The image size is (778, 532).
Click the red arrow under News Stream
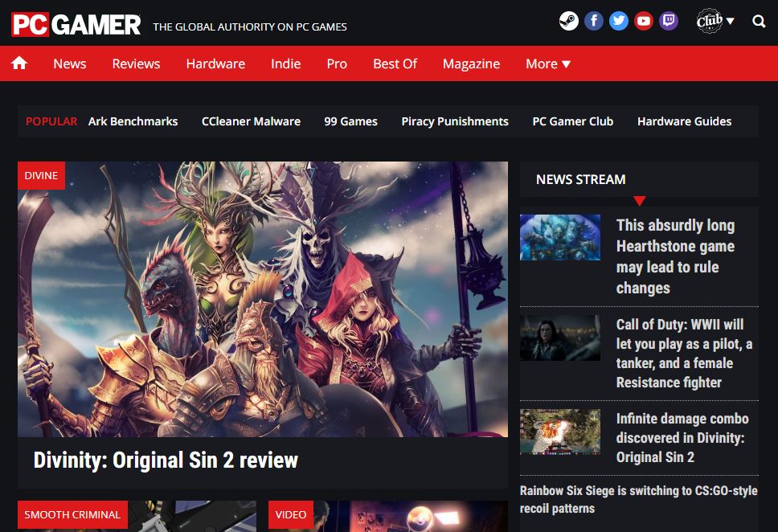(x=640, y=201)
